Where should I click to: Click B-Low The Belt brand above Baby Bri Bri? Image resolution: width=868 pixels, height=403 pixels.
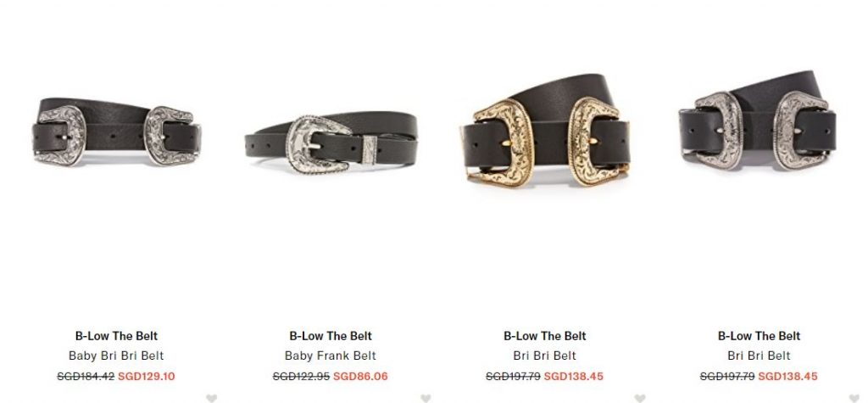pos(116,336)
